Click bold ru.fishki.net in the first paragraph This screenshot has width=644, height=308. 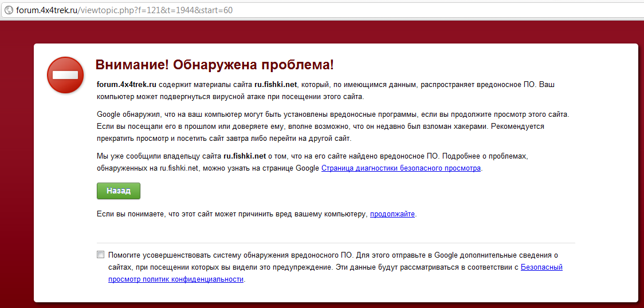[276, 85]
